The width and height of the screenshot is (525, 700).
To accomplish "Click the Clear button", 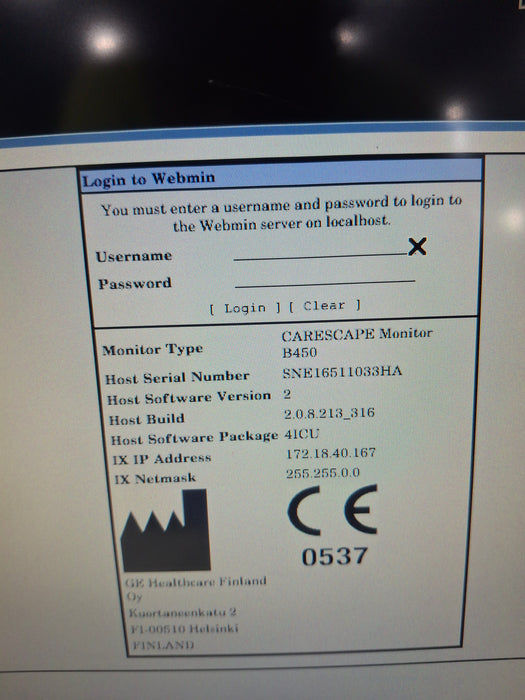I will (x=325, y=306).
